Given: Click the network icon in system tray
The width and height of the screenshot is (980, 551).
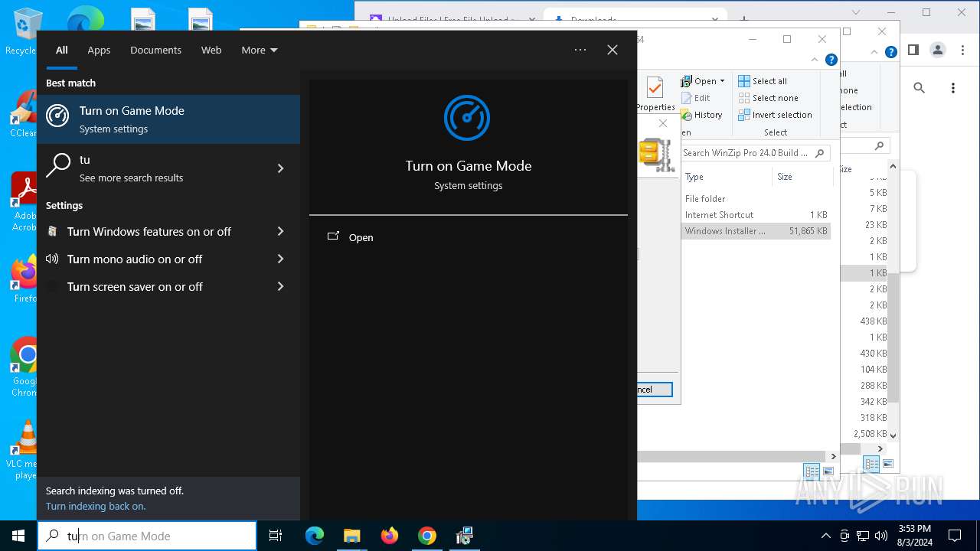Looking at the screenshot, I should [x=863, y=536].
